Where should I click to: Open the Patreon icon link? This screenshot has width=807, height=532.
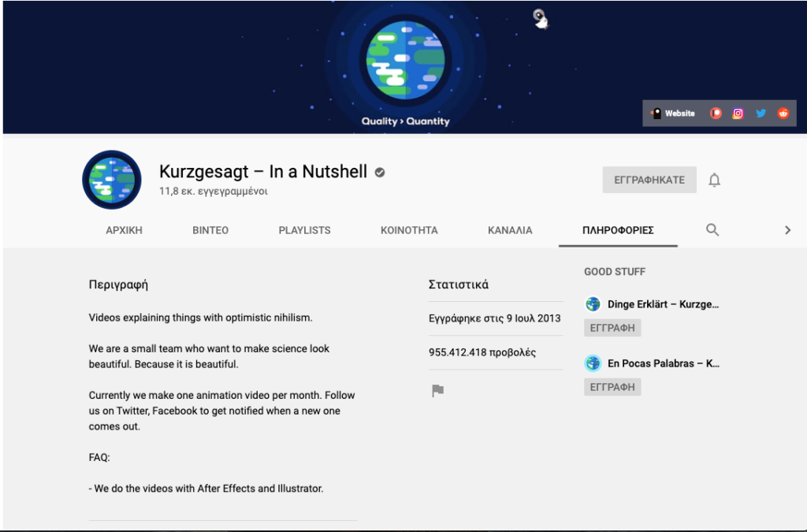pos(716,113)
